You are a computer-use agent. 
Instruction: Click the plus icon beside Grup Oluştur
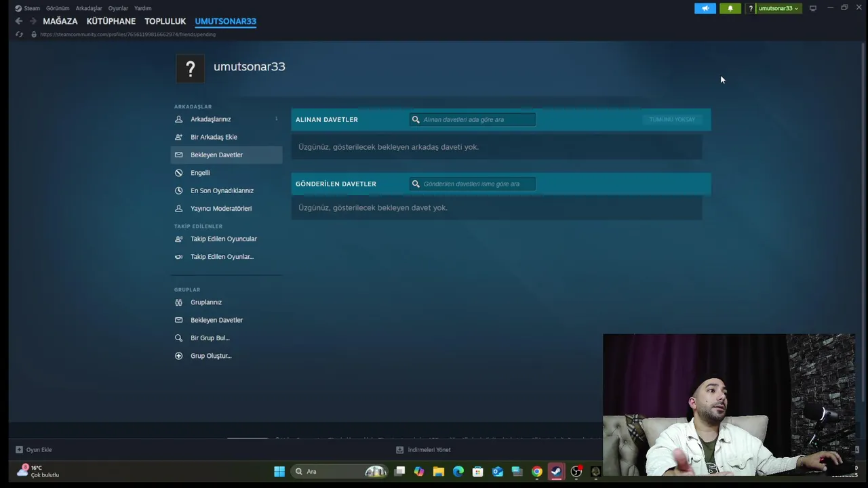click(x=179, y=356)
